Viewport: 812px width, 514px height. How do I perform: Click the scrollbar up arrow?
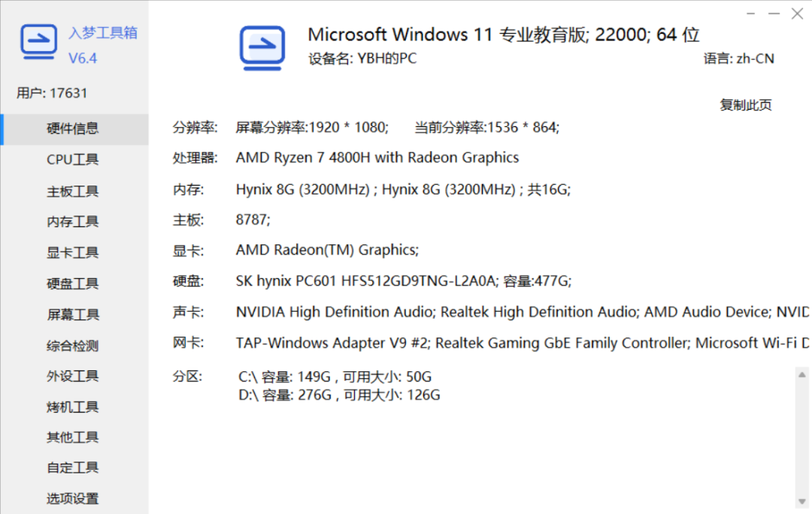801,375
